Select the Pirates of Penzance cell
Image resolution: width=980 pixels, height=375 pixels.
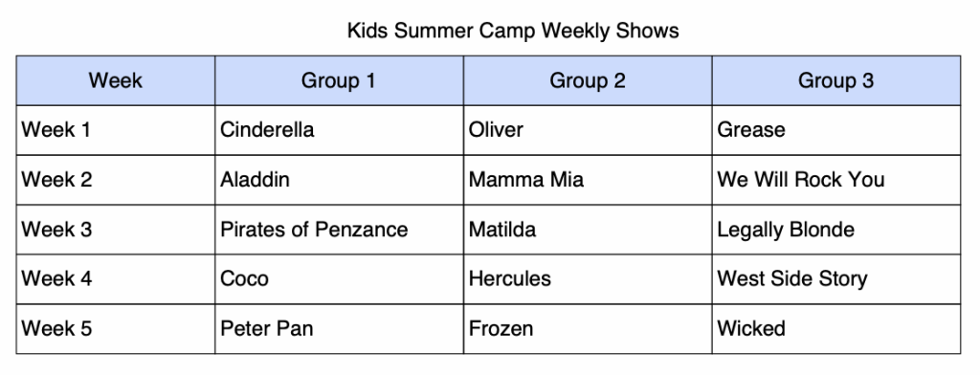[x=340, y=230]
